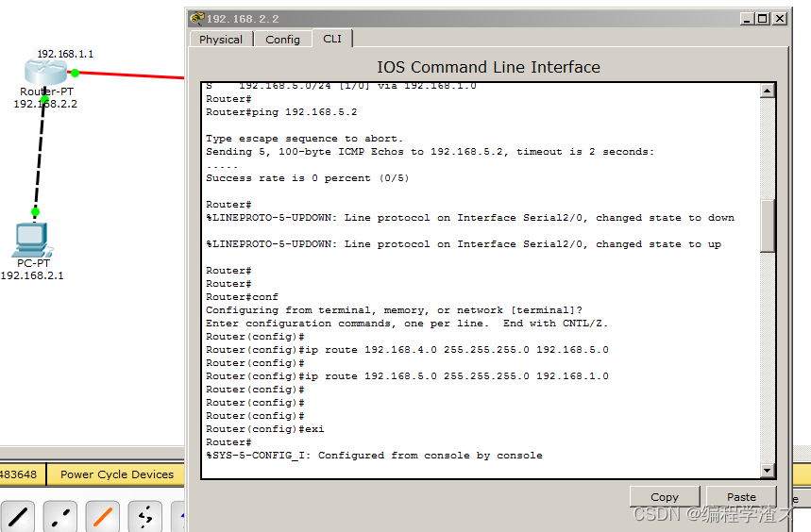Click the 192.168.1.1 label above router
This screenshot has height=532, width=811.
coord(65,54)
